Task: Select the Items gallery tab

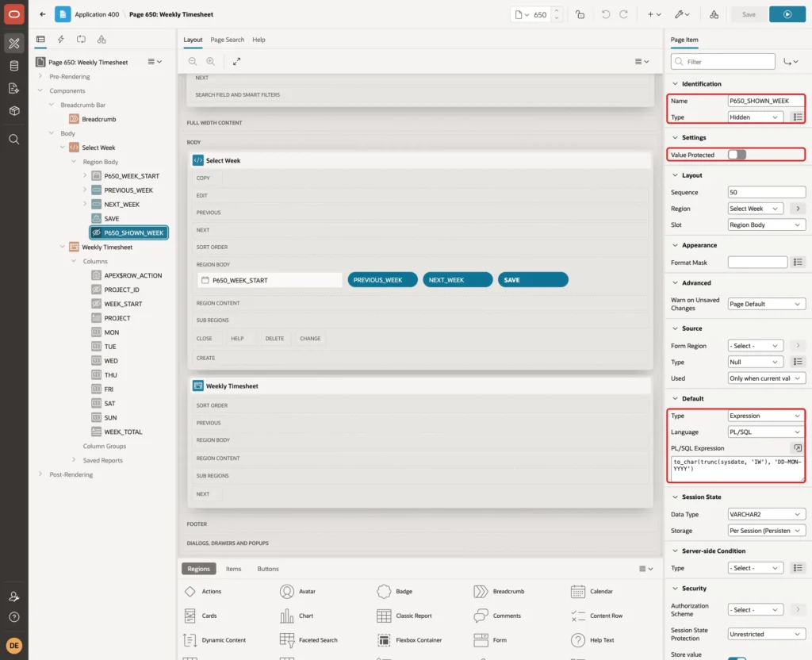Action: pos(234,569)
